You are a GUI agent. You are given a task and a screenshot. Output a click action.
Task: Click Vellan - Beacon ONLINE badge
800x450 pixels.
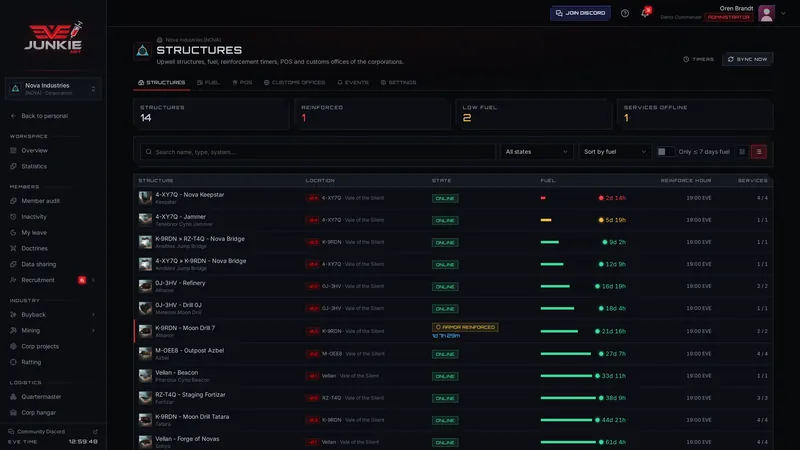pos(445,376)
